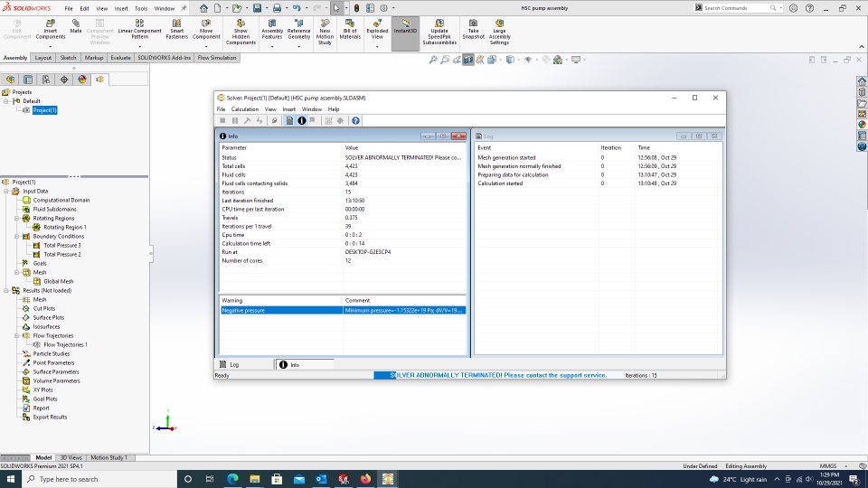Open Large Assembly Settings
The image size is (868, 488).
(x=499, y=33)
